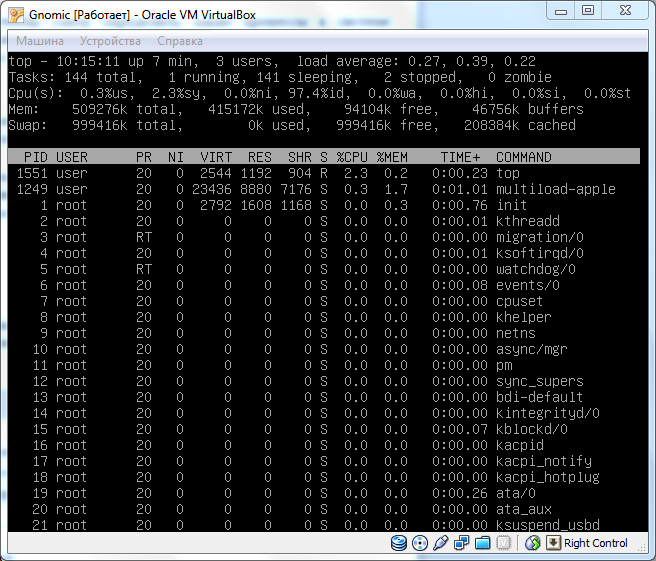The height and width of the screenshot is (561, 656).
Task: Click the sync_supers process name
Action: click(x=540, y=381)
